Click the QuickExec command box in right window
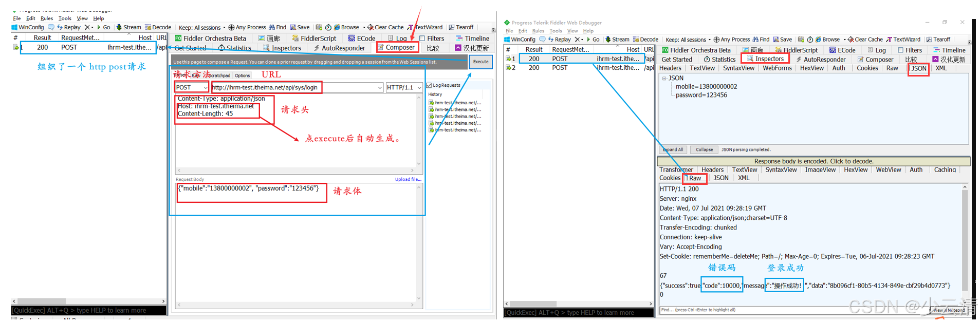This screenshot has width=980, height=323. coord(579,313)
